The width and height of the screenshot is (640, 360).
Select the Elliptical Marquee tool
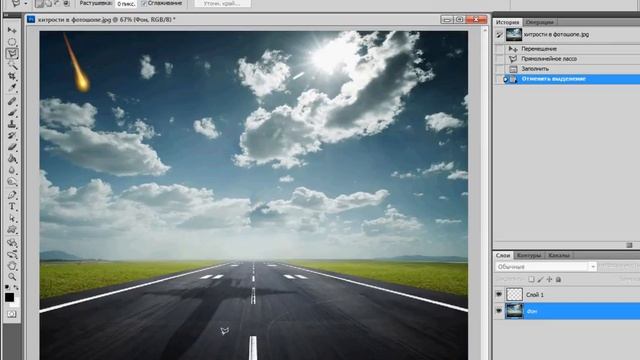[x=12, y=42]
